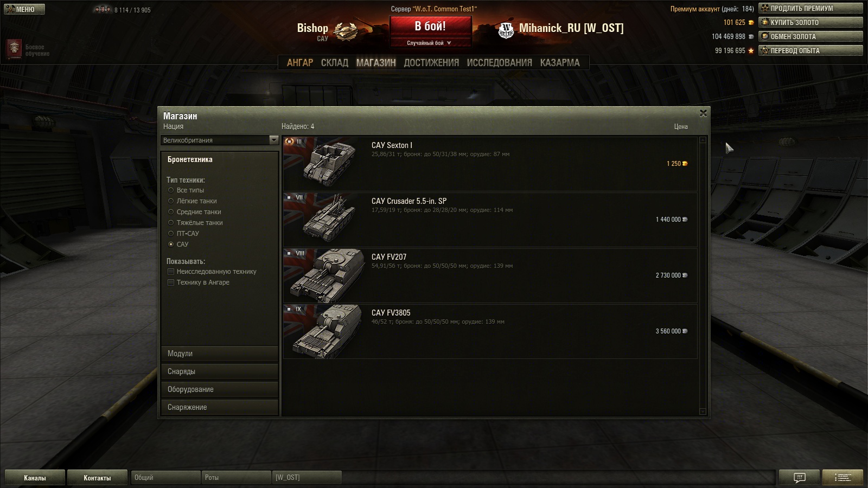Click the gold coins balance icon
Viewport: 868px width, 488px height.
(x=751, y=22)
